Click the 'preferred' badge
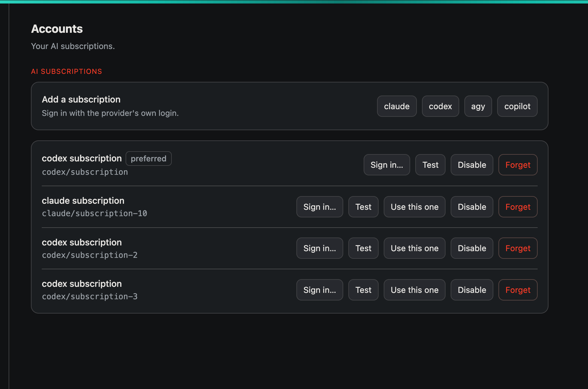588x389 pixels. point(149,159)
